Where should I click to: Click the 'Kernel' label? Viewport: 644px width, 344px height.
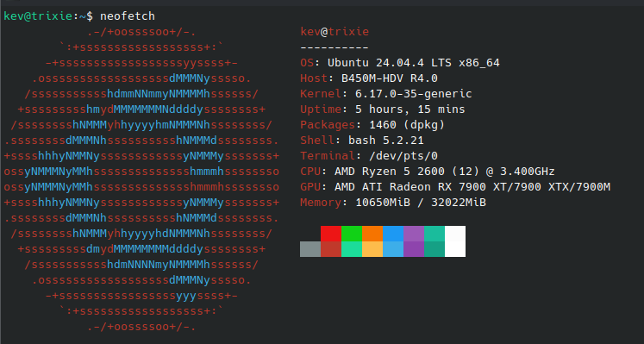(x=321, y=94)
